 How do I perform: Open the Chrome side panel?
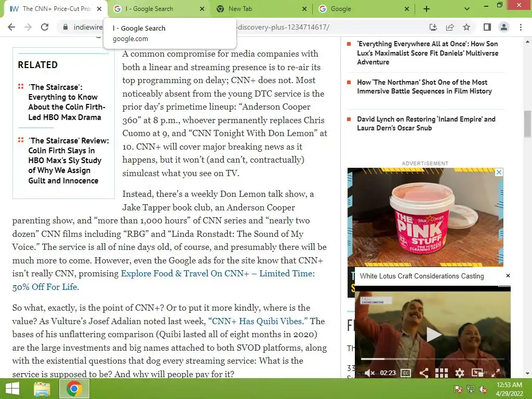tap(487, 27)
